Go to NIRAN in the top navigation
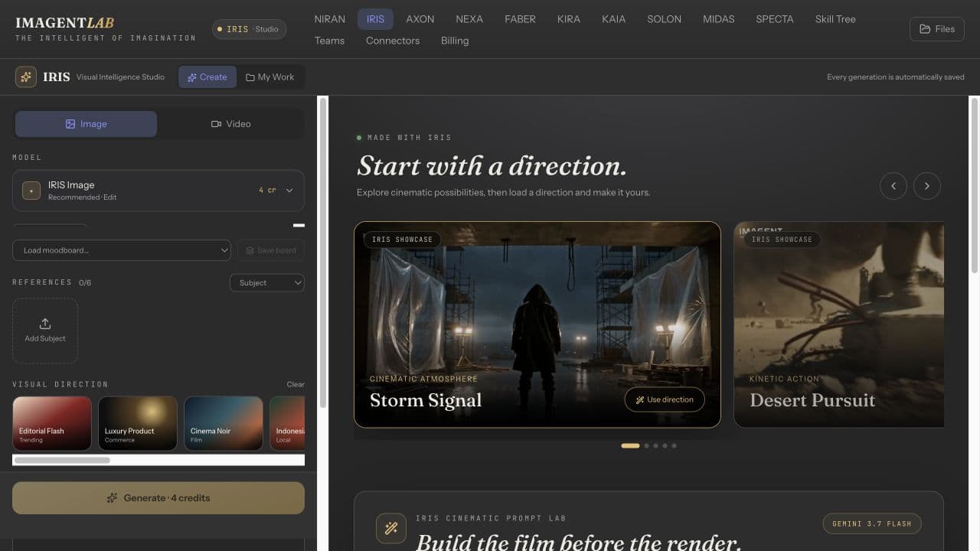Screen dimensions: 980x551 pyautogui.click(x=330, y=19)
